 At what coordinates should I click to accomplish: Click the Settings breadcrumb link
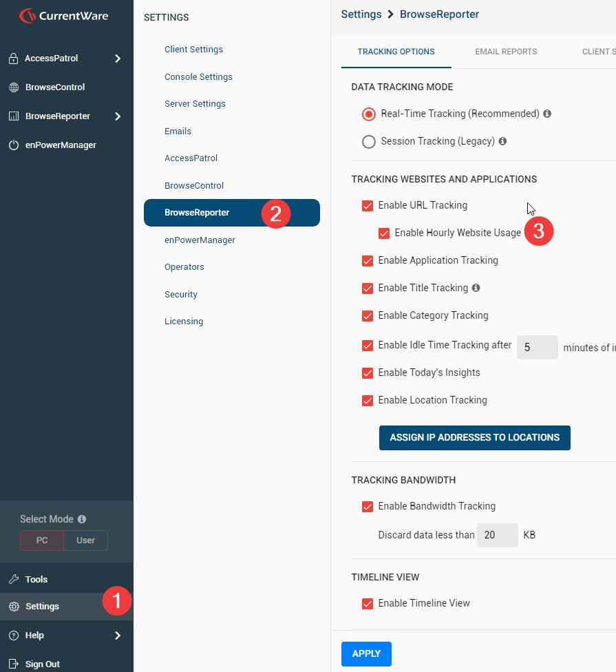(361, 14)
